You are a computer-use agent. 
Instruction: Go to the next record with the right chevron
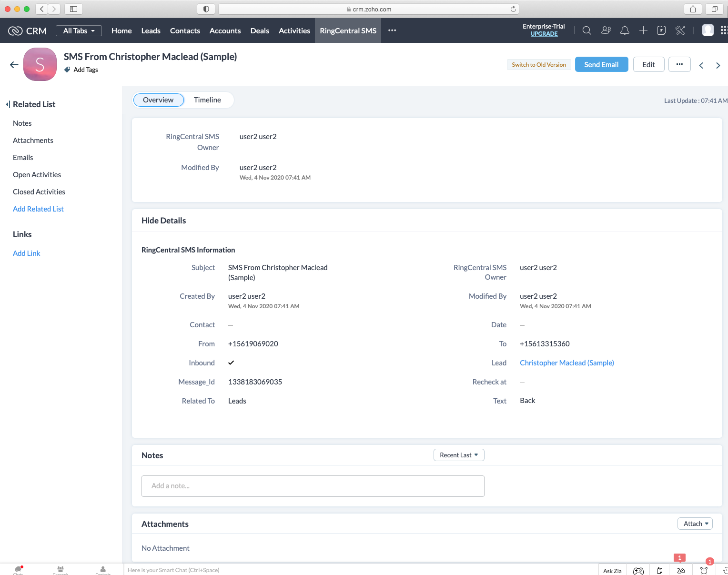pyautogui.click(x=718, y=65)
